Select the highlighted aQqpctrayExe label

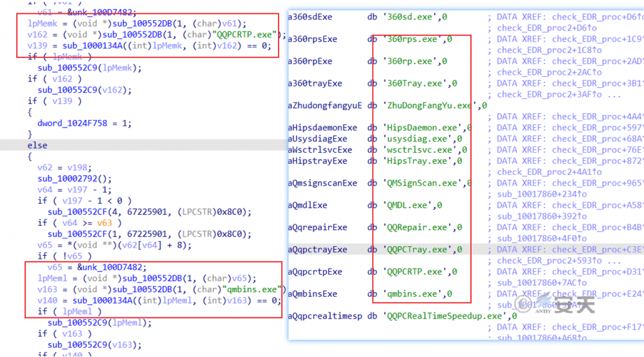click(318, 250)
